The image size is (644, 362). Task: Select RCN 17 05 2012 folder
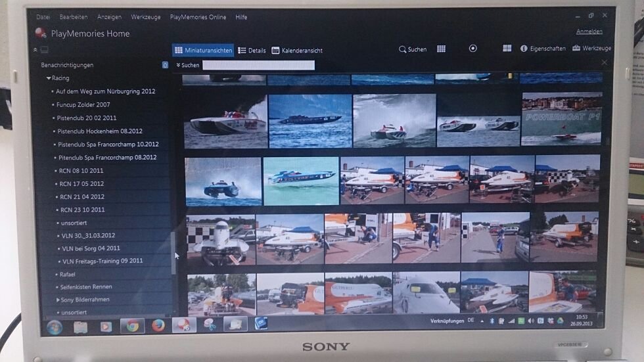click(81, 183)
